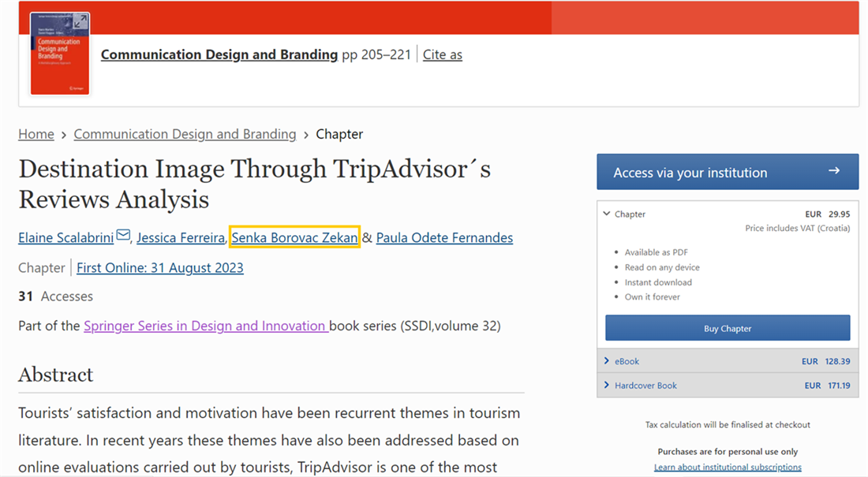868x477 pixels.
Task: Click 'Chapter' breadcrumb current page text
Action: (339, 134)
